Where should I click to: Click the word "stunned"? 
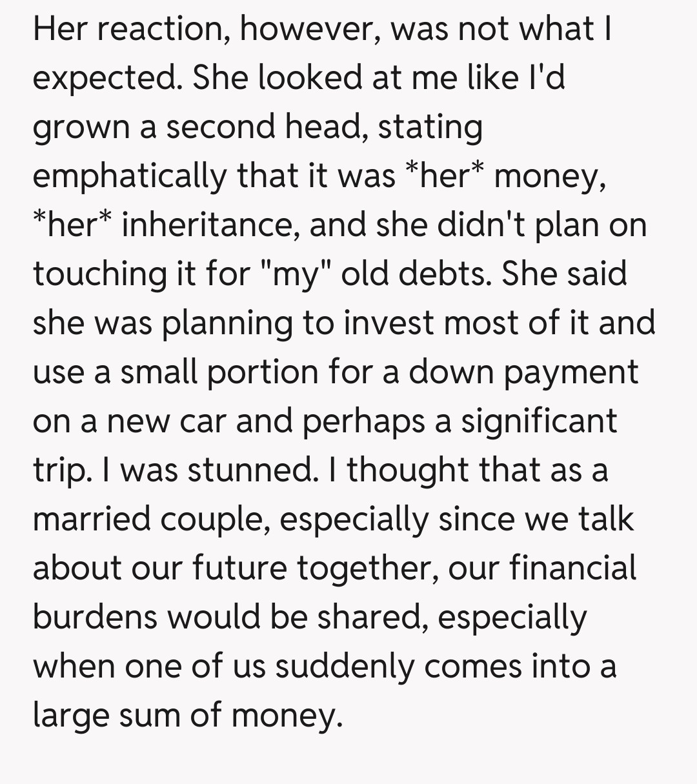(250, 470)
